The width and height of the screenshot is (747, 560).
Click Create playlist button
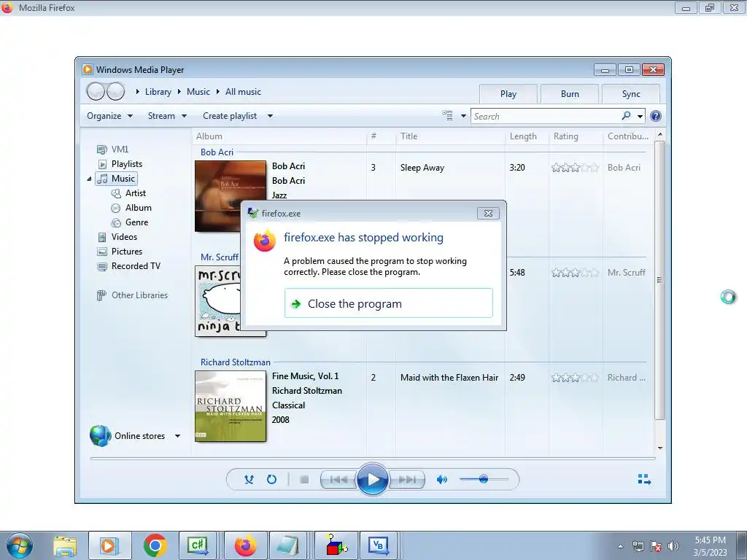[x=230, y=116]
